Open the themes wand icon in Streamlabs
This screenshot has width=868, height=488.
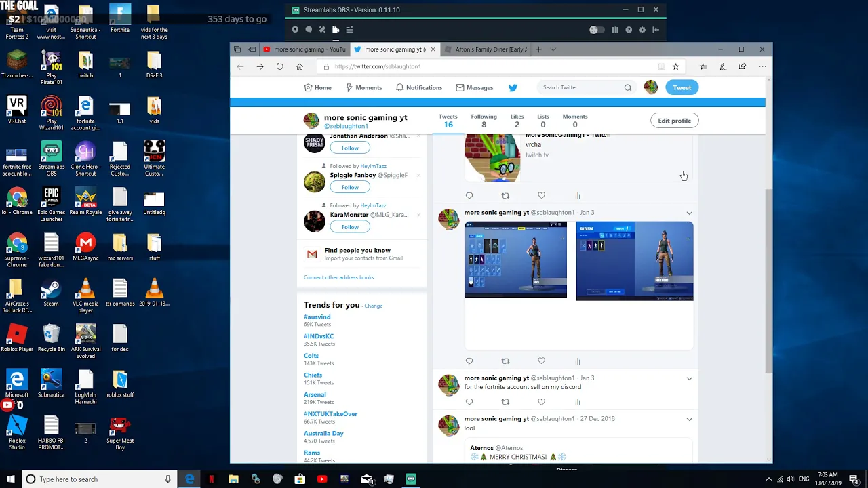coord(322,29)
